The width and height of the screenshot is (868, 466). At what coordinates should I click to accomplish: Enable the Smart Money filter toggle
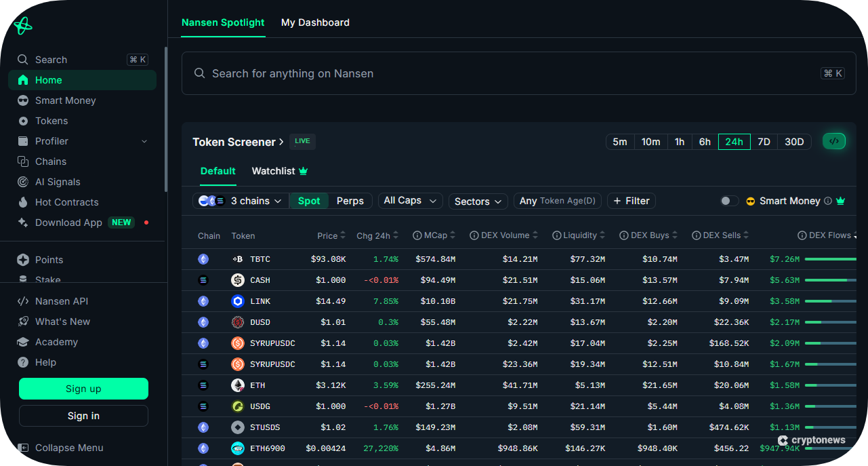click(x=728, y=201)
